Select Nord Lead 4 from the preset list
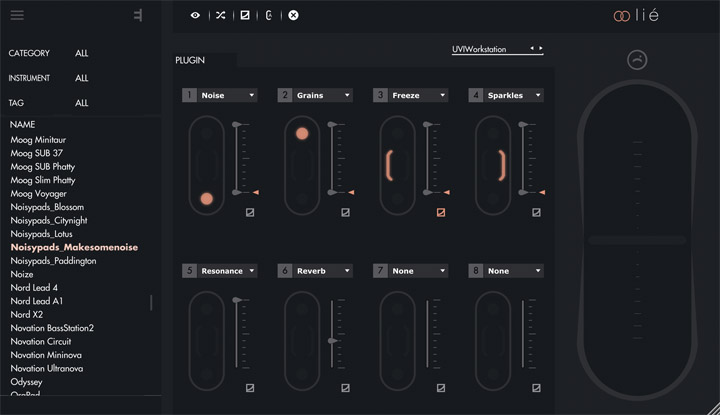This screenshot has width=720, height=415. (x=36, y=288)
